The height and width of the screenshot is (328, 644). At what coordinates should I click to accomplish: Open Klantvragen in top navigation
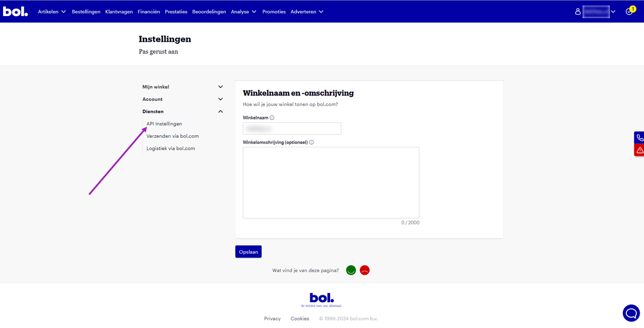[x=119, y=12]
